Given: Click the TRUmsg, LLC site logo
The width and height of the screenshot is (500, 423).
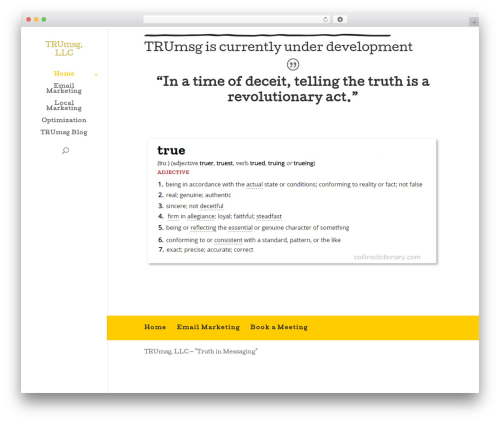Looking at the screenshot, I should [x=64, y=49].
